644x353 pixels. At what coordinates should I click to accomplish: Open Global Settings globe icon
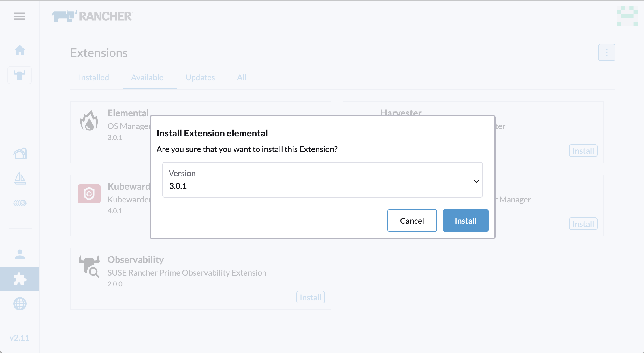(x=20, y=304)
